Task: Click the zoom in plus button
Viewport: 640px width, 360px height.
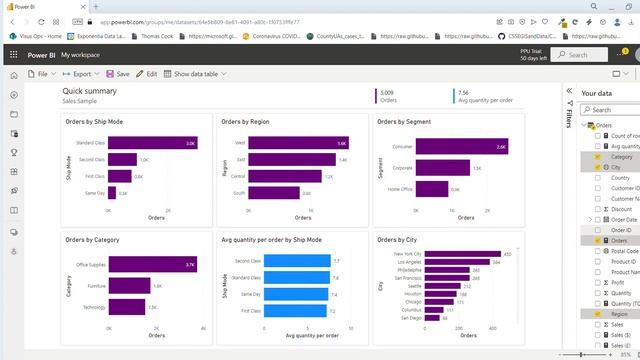Action: (x=610, y=355)
